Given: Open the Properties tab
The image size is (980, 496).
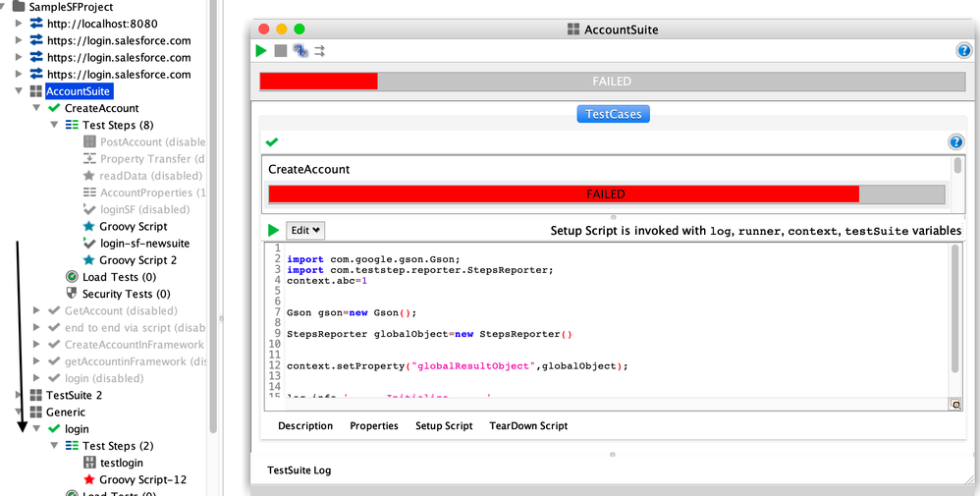Looking at the screenshot, I should coord(374,426).
